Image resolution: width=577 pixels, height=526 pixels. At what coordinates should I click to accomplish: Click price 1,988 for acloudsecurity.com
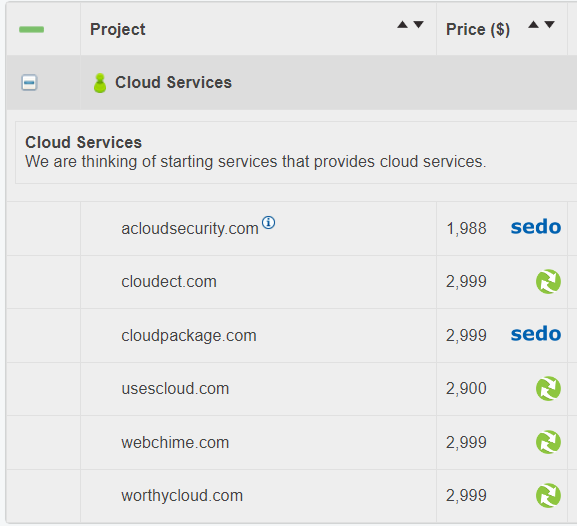click(x=466, y=229)
